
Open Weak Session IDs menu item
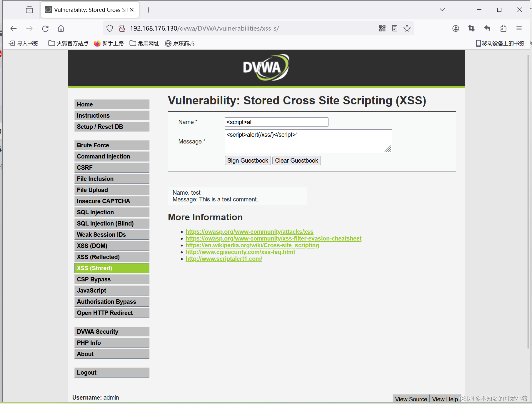coord(112,235)
